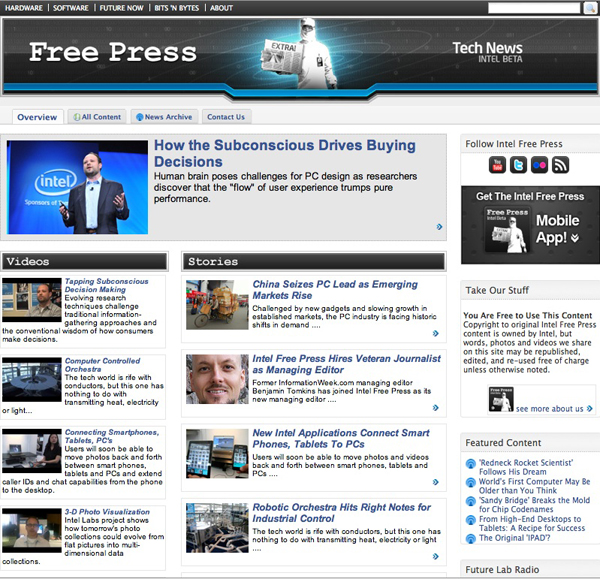600x579 pixels.
Task: Open 'Sandy Bridge' Breaks the Mold link
Action: click(x=534, y=504)
